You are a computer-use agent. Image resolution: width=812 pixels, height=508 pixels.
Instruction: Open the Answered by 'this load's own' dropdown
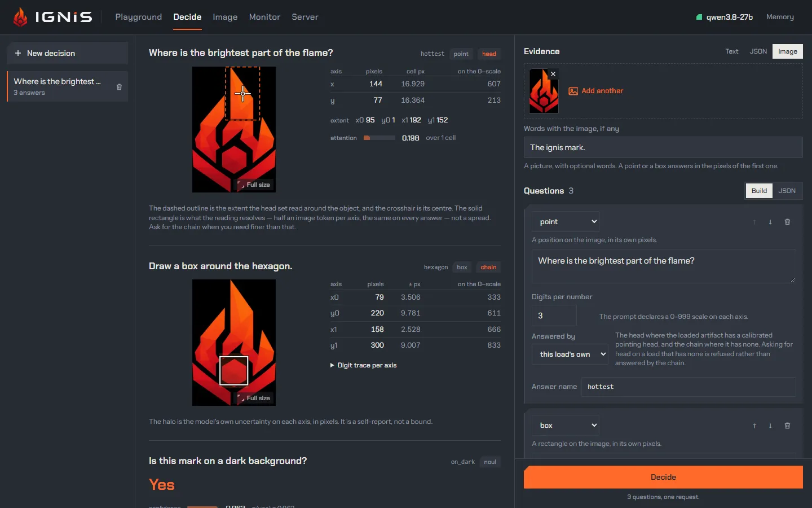pyautogui.click(x=570, y=354)
